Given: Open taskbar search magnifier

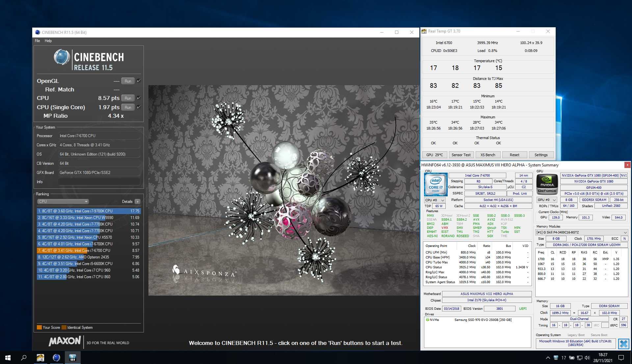Looking at the screenshot, I should tap(24, 357).
